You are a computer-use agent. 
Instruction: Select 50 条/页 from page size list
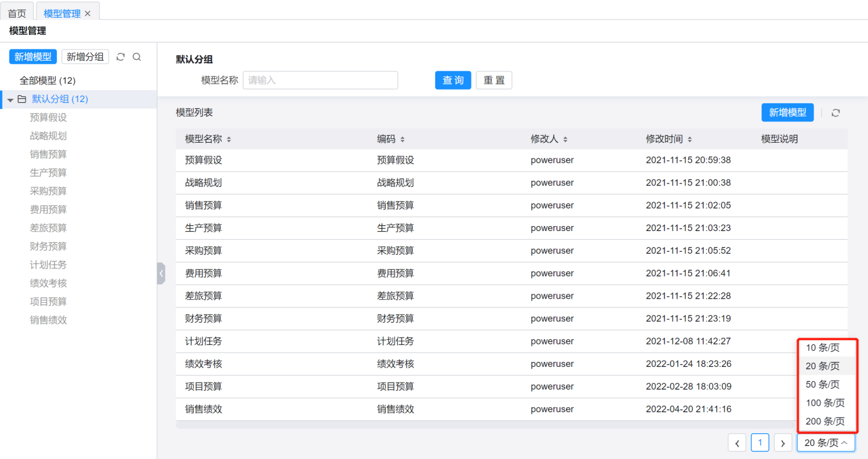click(x=822, y=384)
